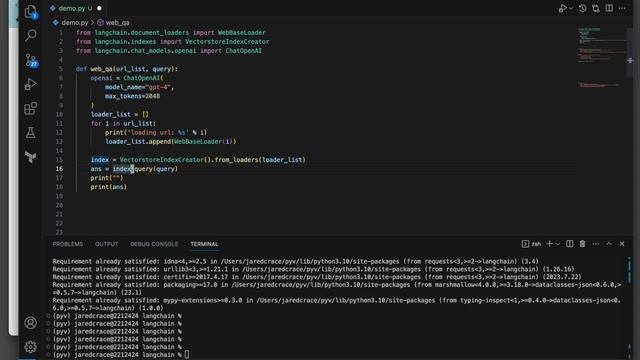This screenshot has height=360, width=640.
Task: Click 'VectorstoreIndexCreator' import on line 2
Action: pyautogui.click(x=227, y=42)
